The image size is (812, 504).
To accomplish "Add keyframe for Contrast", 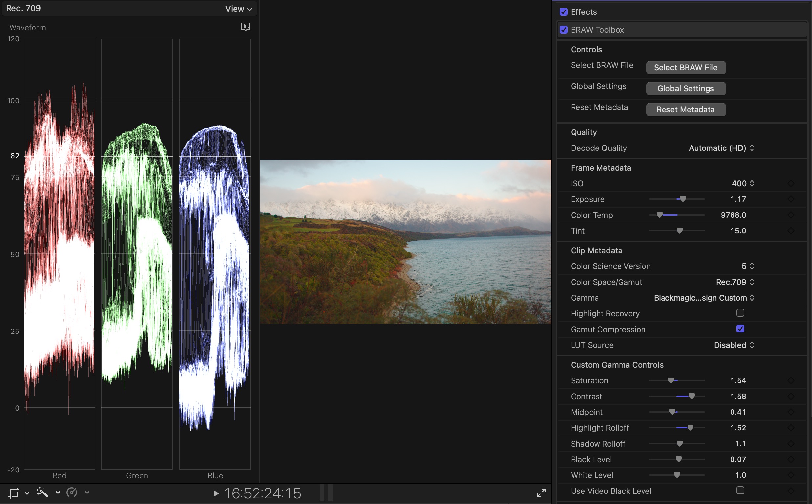I will 791,396.
